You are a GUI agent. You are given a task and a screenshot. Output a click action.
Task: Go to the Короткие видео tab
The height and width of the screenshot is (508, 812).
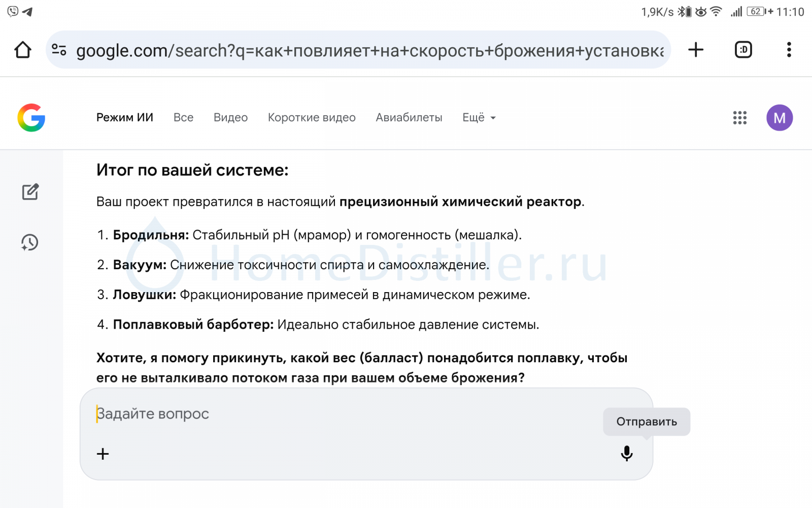coord(312,118)
